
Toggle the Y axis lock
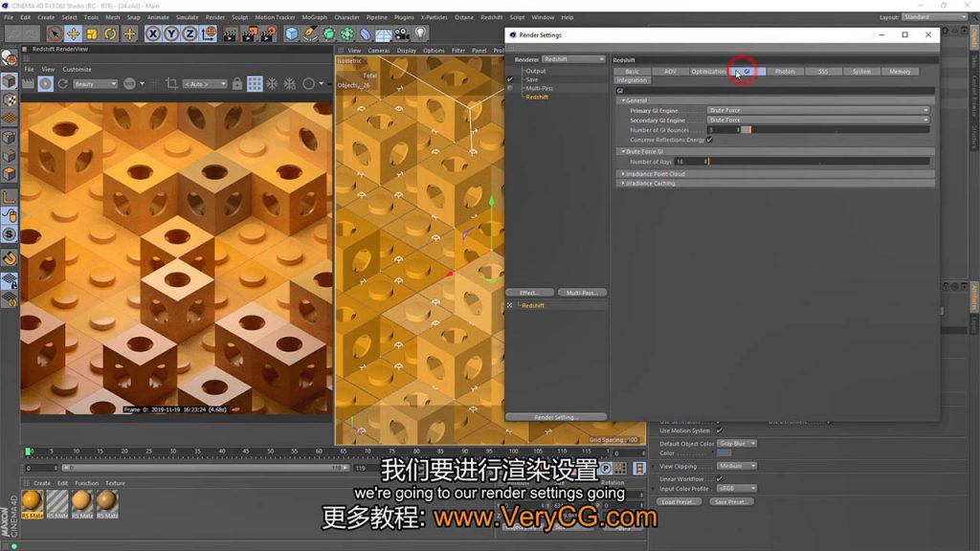171,33
